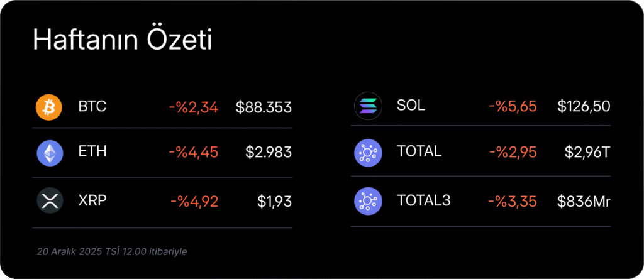Click the BTC price $88.353

[264, 107]
